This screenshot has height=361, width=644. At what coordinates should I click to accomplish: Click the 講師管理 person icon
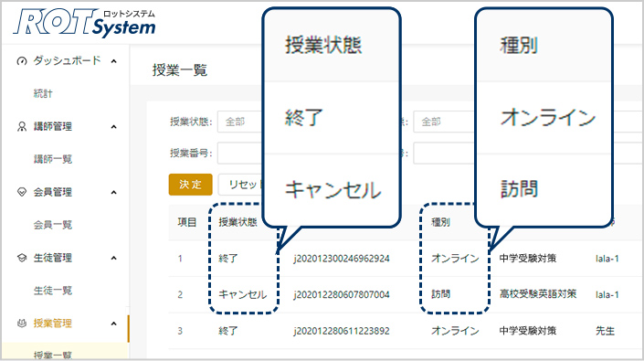click(21, 126)
